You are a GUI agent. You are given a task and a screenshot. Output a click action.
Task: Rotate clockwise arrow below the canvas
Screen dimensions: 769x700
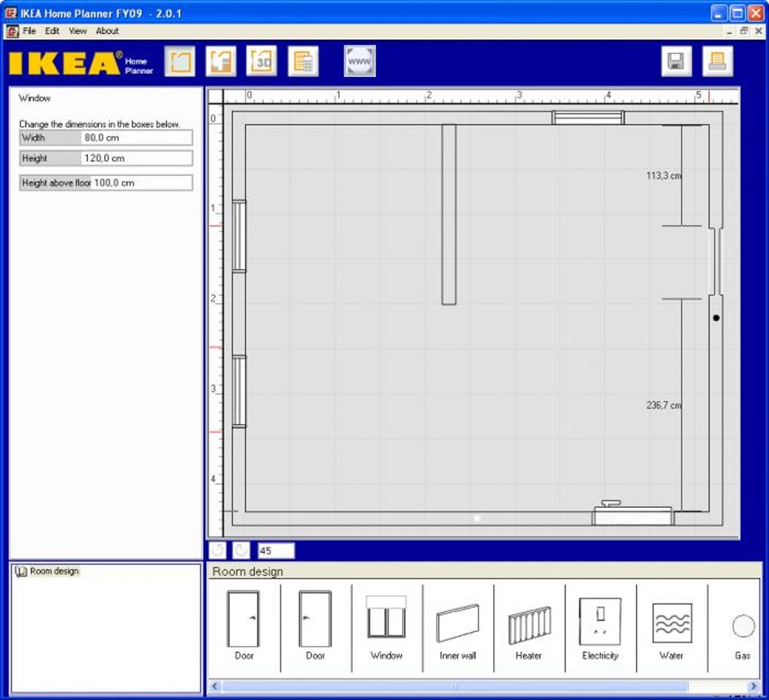pyautogui.click(x=241, y=551)
